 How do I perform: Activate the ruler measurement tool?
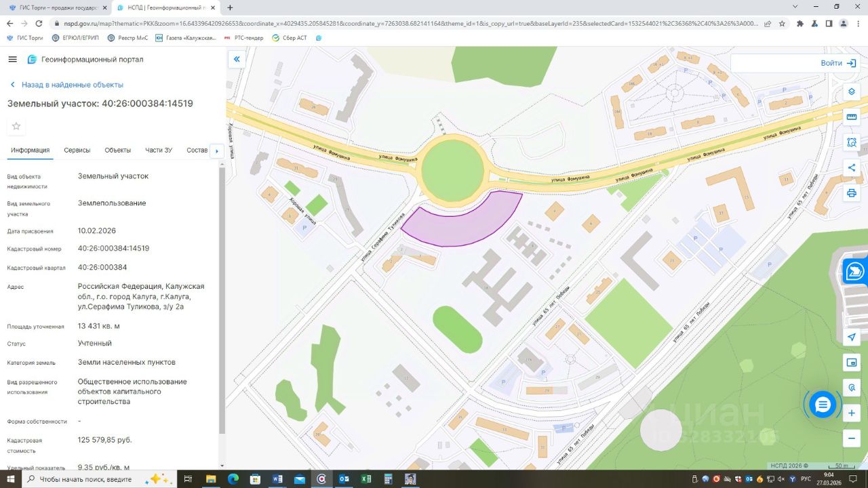tap(852, 117)
